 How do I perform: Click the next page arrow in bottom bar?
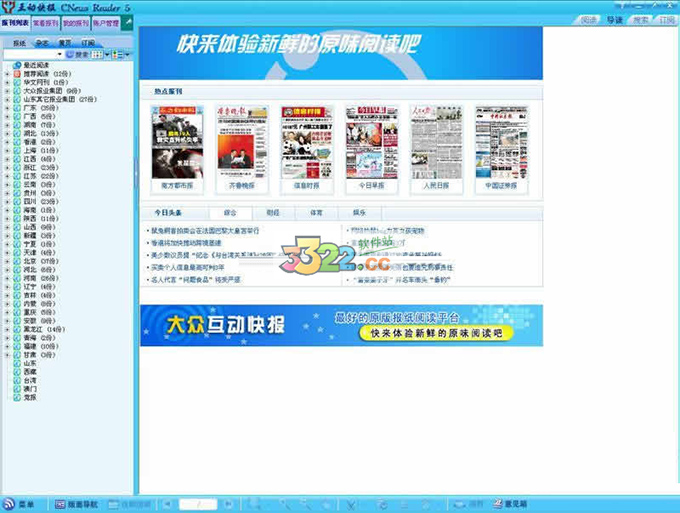tap(228, 504)
